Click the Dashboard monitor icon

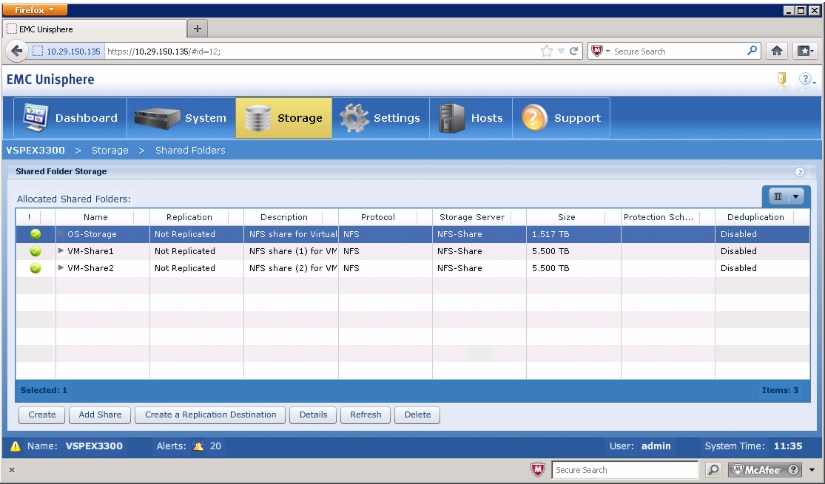tap(36, 117)
